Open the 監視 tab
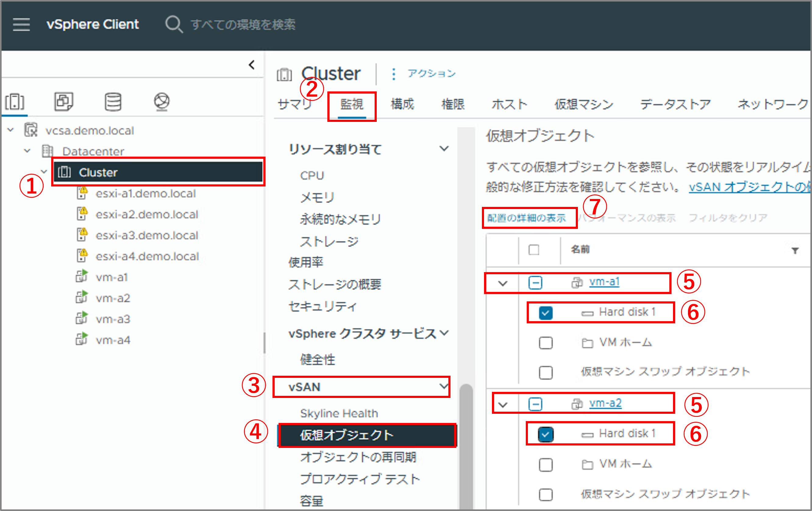The height and width of the screenshot is (511, 812). coord(352,104)
